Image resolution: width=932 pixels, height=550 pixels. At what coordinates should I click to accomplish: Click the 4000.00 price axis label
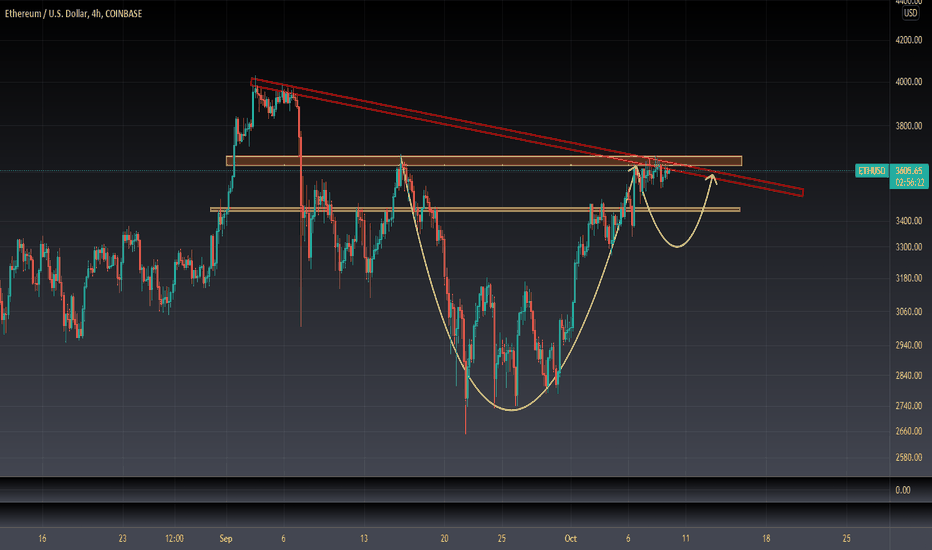tap(909, 82)
